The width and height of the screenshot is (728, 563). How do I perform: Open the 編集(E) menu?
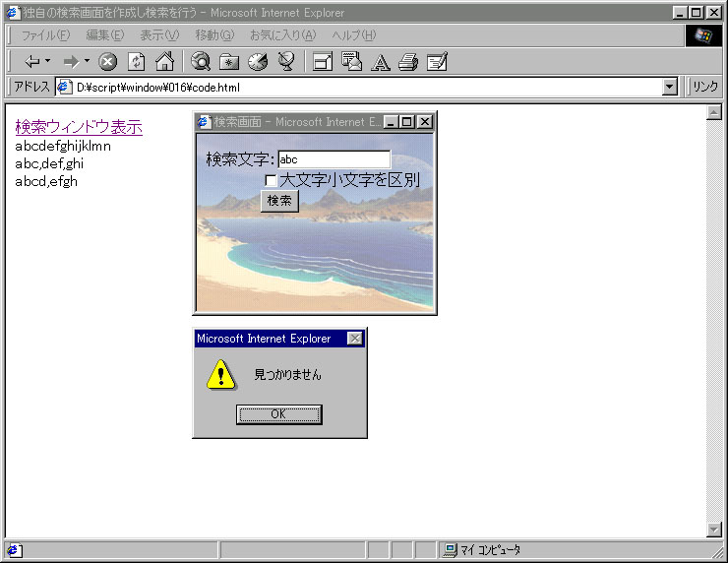pos(105,35)
